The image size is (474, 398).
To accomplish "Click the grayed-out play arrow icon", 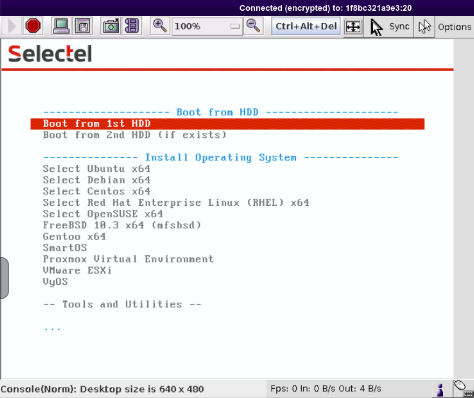I will tap(12, 26).
